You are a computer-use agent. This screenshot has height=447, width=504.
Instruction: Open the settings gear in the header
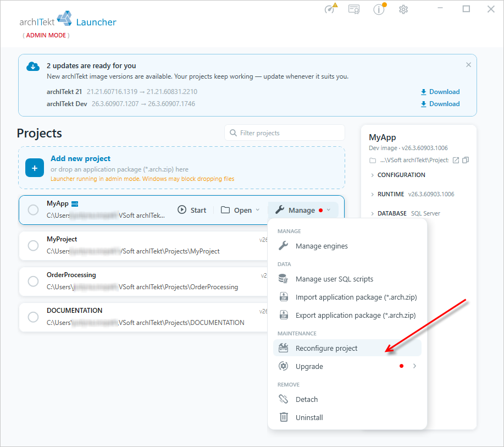pos(403,9)
